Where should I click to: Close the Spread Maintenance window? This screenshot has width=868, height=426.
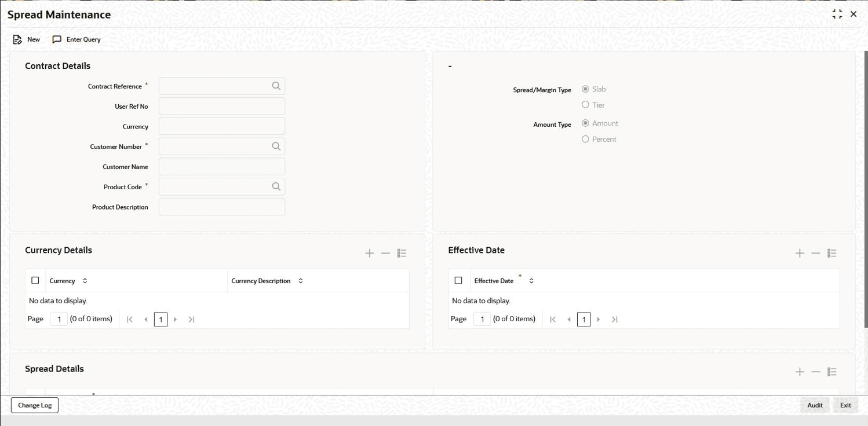tap(854, 14)
